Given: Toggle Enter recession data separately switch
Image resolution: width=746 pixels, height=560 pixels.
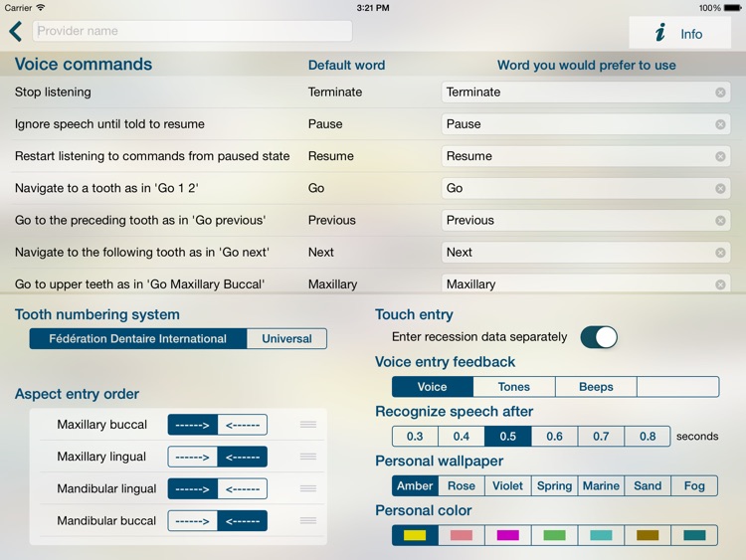Looking at the screenshot, I should (x=599, y=337).
